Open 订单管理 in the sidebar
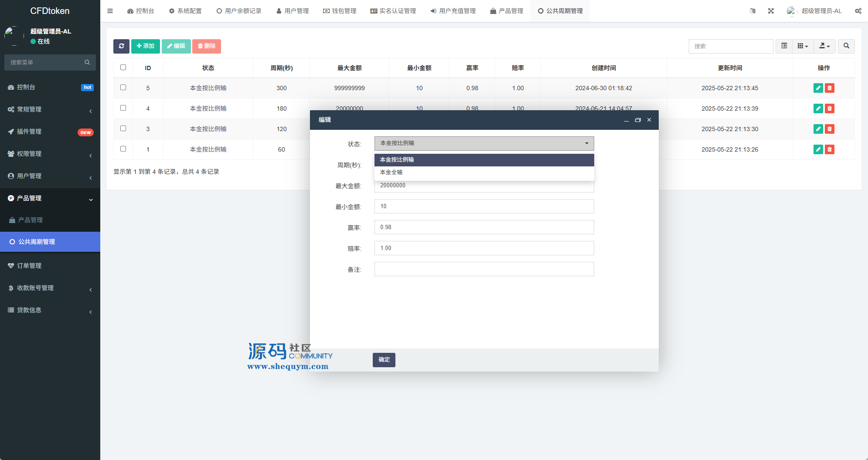The height and width of the screenshot is (460, 868). point(29,266)
